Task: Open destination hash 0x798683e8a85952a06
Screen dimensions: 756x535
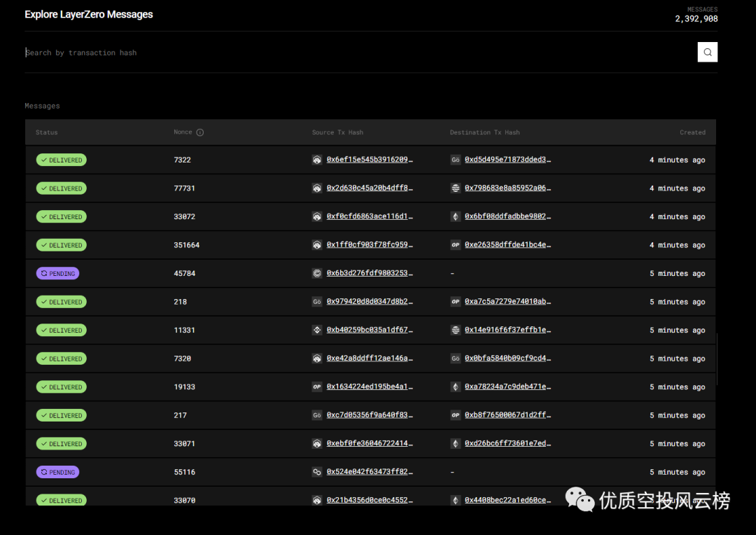Action: click(x=507, y=188)
